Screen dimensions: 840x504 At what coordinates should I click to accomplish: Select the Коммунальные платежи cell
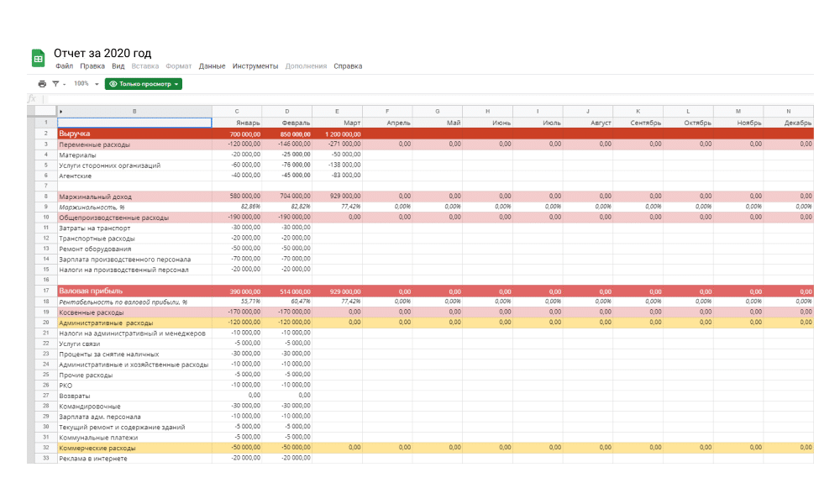pyautogui.click(x=134, y=438)
